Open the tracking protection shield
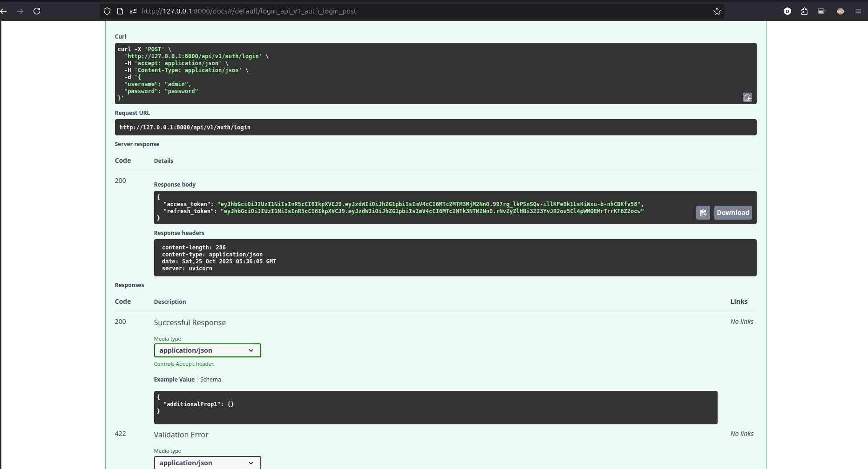Screen dimensions: 868x469 click(x=107, y=11)
